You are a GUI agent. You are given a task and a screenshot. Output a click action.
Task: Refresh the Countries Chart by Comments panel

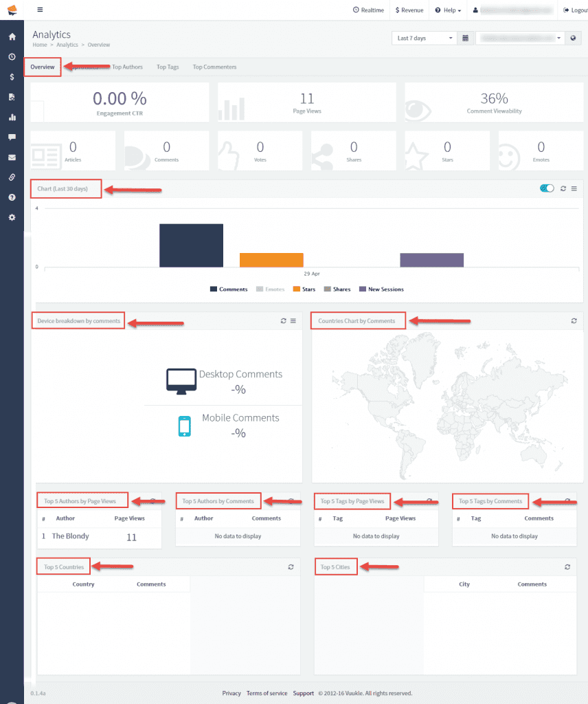[x=574, y=321]
